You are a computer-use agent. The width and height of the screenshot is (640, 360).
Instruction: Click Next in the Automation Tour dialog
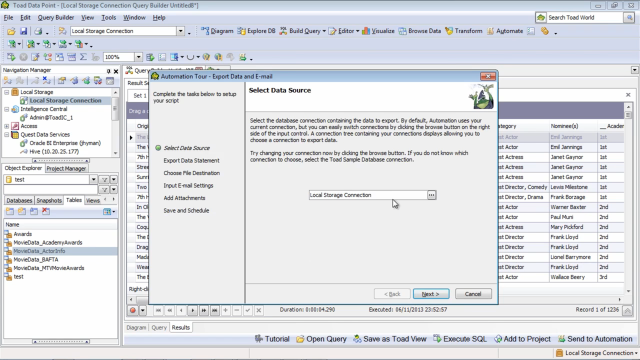point(431,294)
